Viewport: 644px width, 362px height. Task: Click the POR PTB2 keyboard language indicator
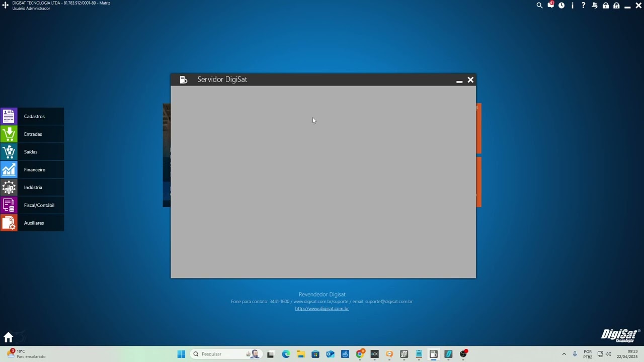point(588,354)
